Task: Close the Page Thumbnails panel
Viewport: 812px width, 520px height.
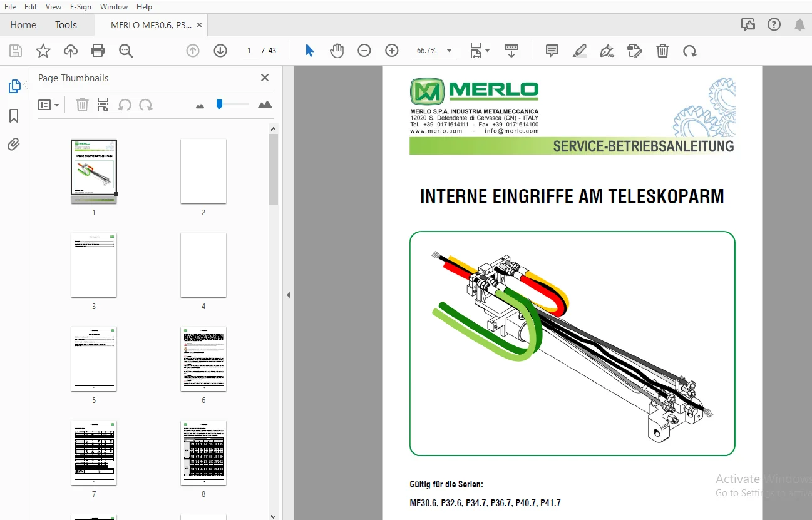Action: (x=265, y=78)
